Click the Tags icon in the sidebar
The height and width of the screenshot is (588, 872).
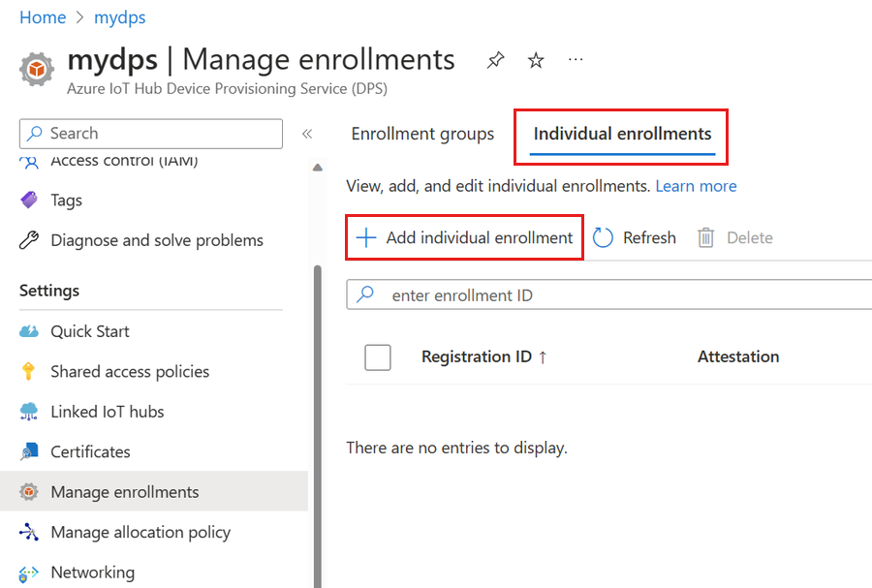click(x=29, y=200)
